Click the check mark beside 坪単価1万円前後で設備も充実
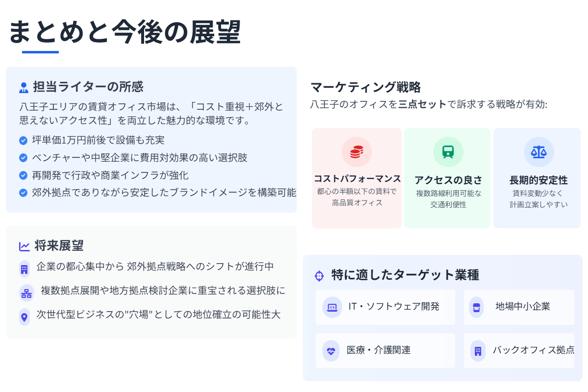 tap(23, 141)
